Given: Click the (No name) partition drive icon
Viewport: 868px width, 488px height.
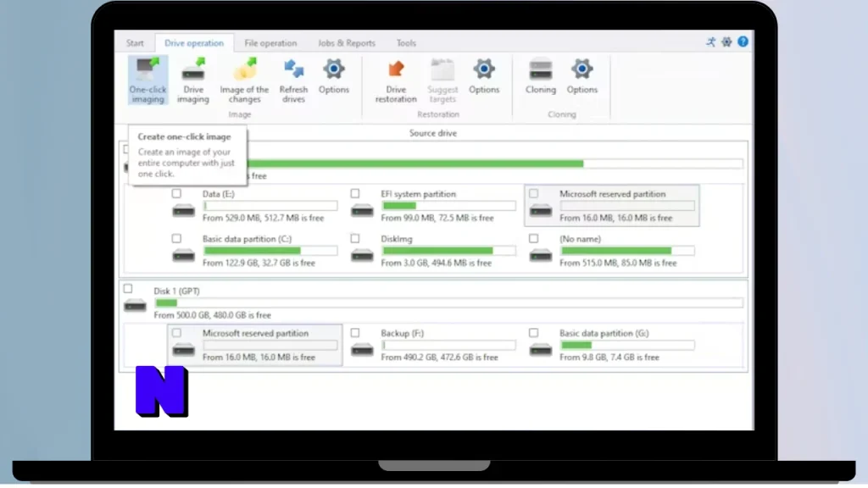Looking at the screenshot, I should pyautogui.click(x=541, y=256).
